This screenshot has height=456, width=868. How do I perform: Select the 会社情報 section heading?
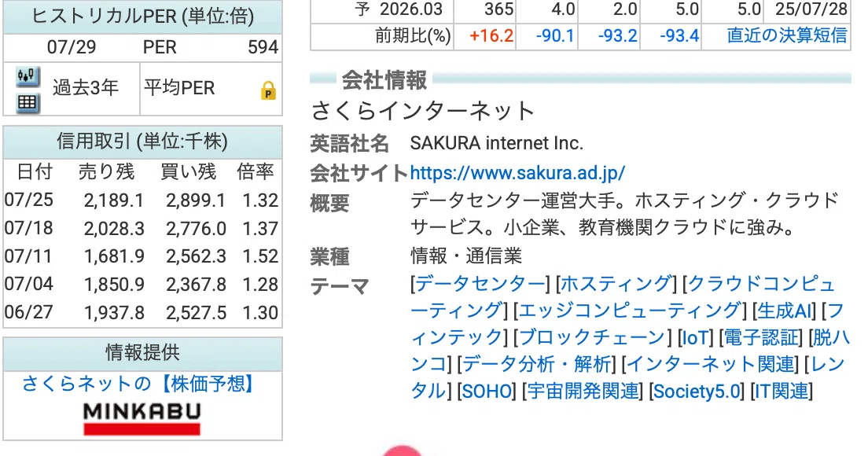384,80
